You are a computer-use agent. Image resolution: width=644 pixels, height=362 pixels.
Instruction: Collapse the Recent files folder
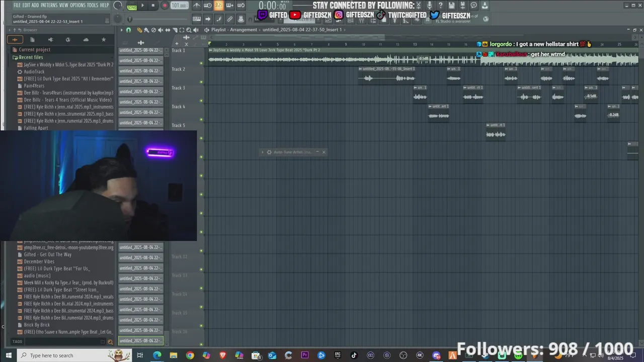[31, 57]
